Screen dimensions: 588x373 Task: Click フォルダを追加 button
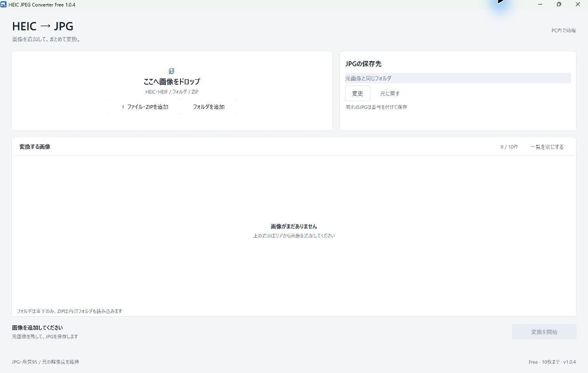pos(208,106)
